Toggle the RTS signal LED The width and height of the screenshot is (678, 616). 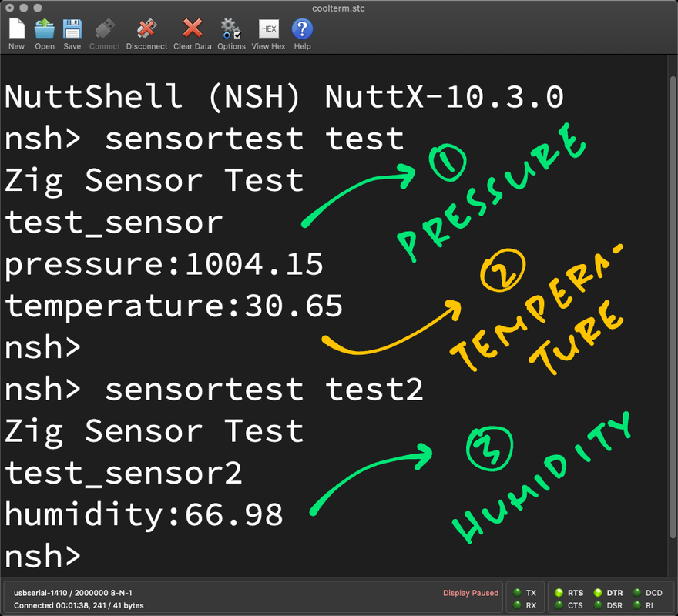click(x=559, y=593)
